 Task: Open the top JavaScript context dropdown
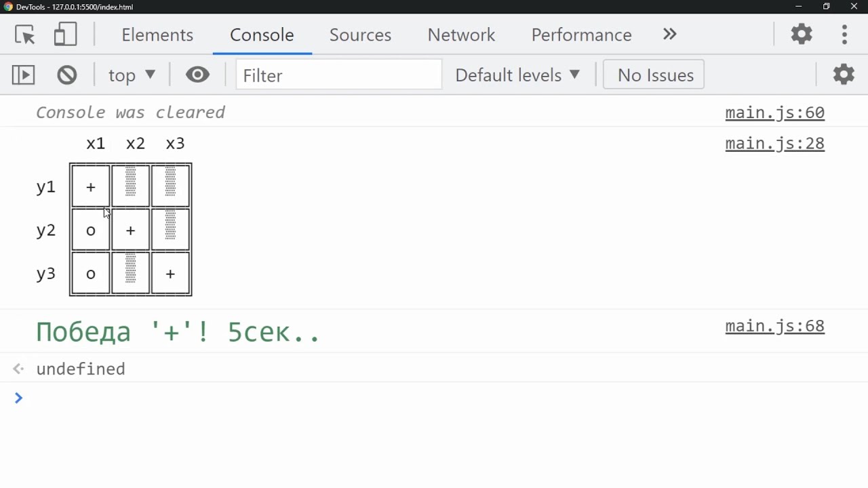[x=132, y=75]
